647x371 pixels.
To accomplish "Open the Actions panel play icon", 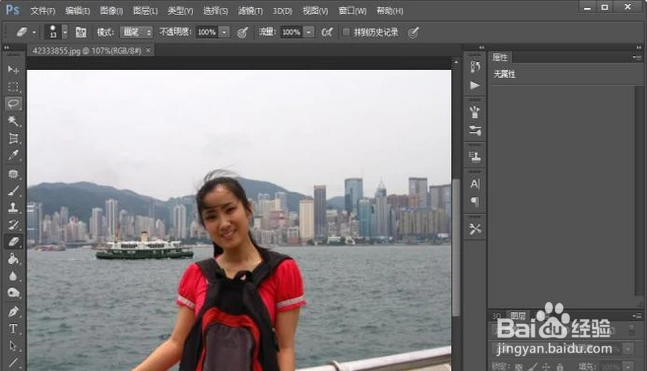I will pos(475,85).
